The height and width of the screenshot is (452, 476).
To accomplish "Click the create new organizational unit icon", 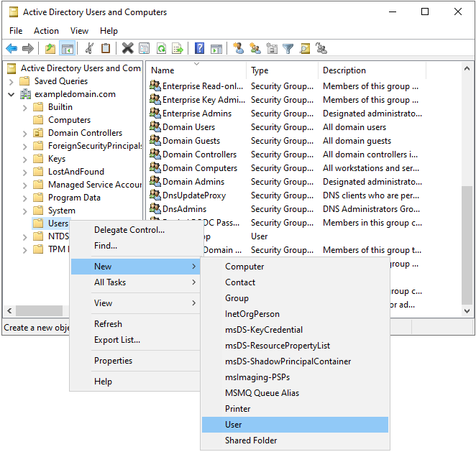I will (272, 49).
